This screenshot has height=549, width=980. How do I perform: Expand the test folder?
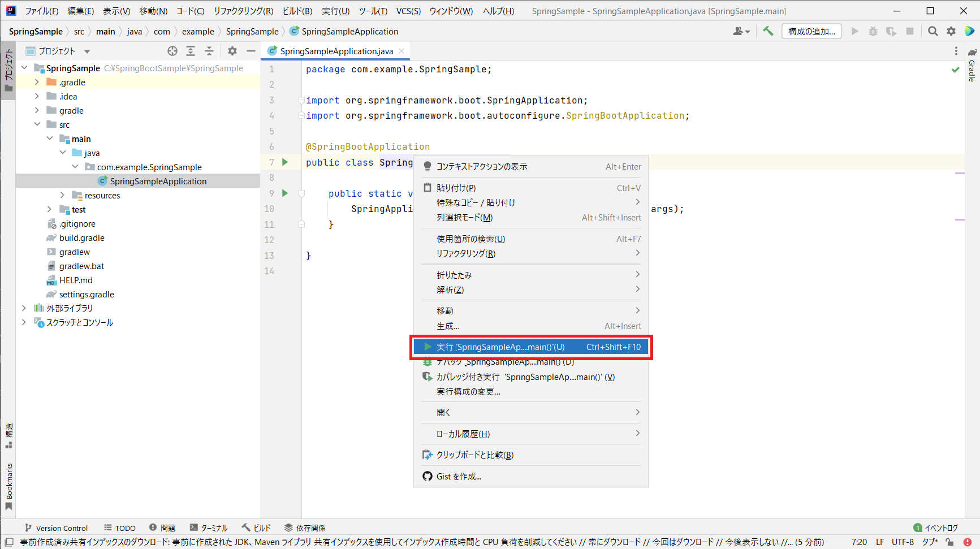point(50,209)
